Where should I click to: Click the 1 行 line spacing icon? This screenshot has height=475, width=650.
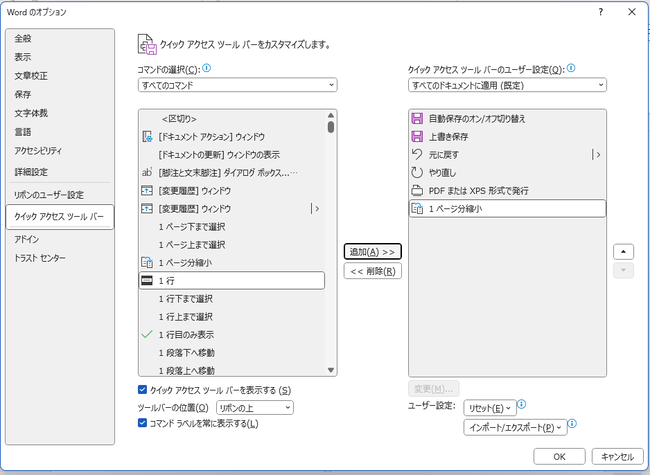click(147, 281)
